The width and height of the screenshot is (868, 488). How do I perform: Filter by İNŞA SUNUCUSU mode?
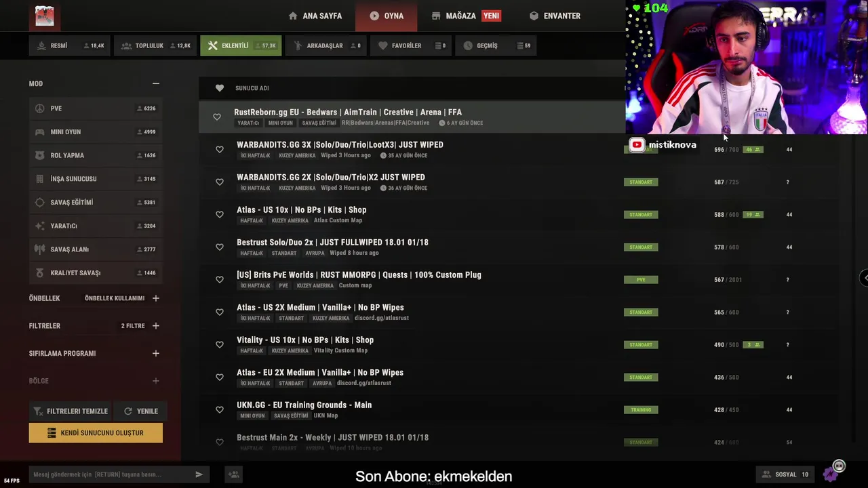pos(96,179)
